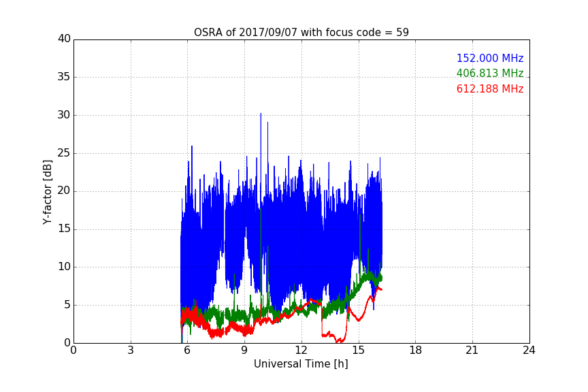
Task: Click the y-axis tick label 40
Action: (x=64, y=39)
